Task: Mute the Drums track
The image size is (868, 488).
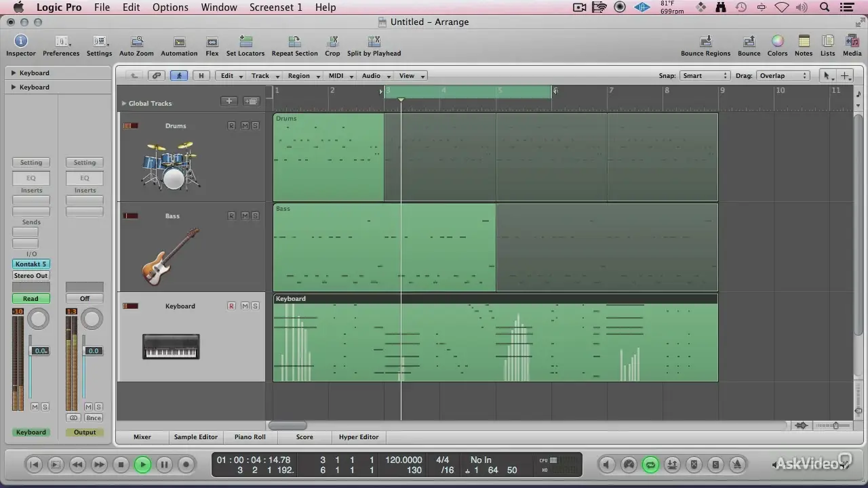Action: coord(244,126)
